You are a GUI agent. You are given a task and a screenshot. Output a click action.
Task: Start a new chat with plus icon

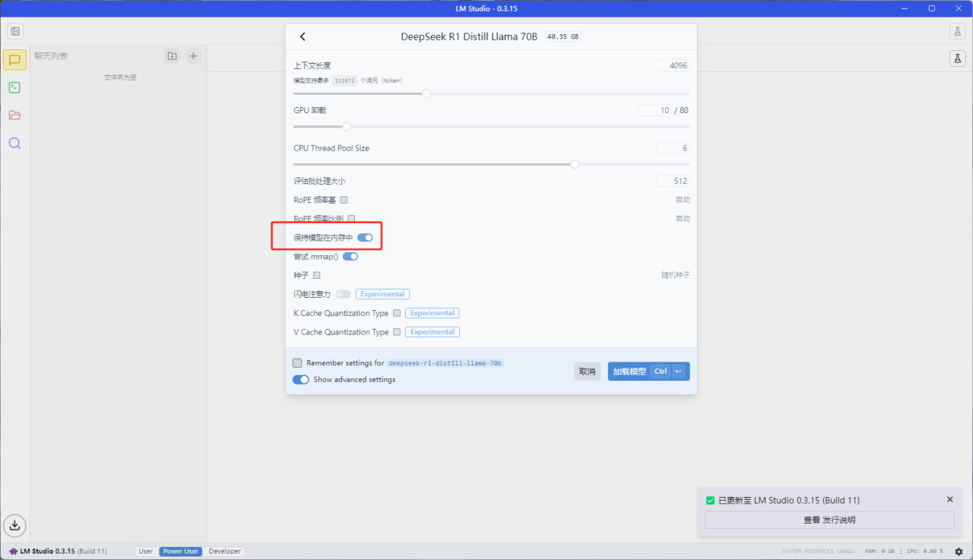click(193, 55)
